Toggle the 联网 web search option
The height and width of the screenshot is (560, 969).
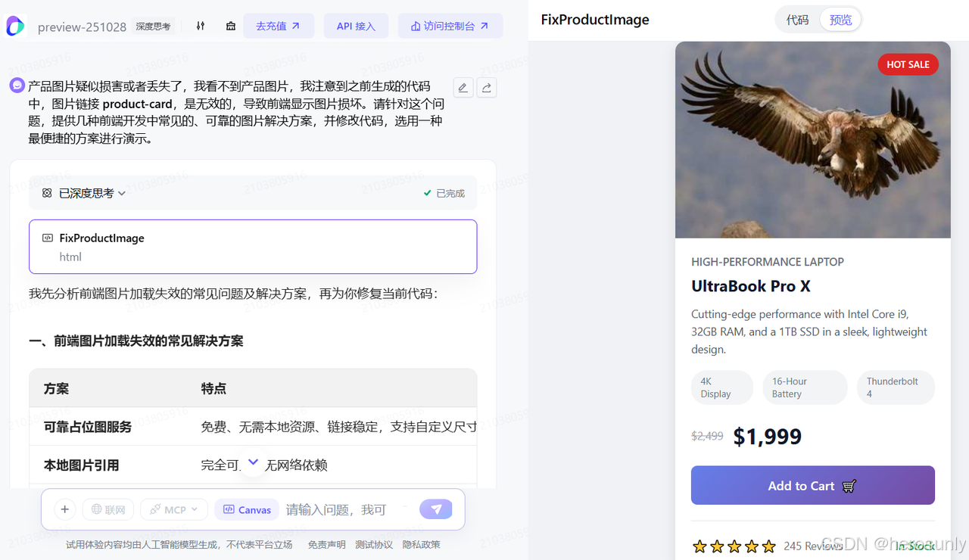[x=107, y=509]
